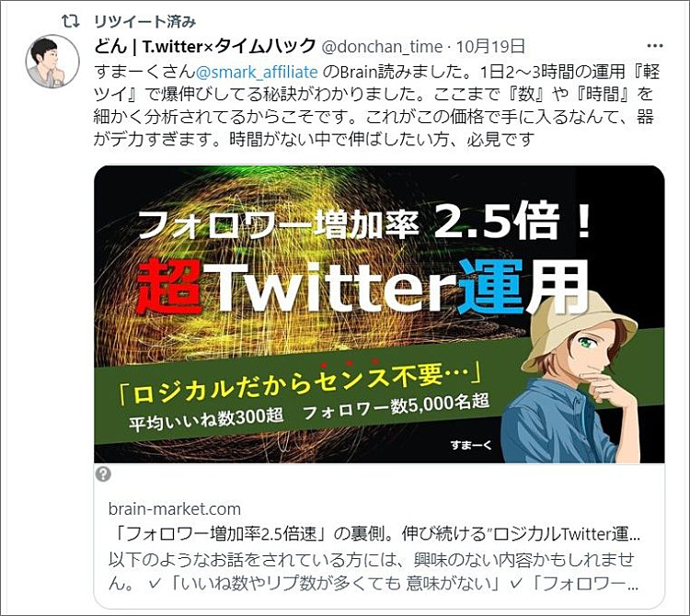Click the retweet arrows icon
Image resolution: width=690 pixels, height=616 pixels.
[x=70, y=20]
